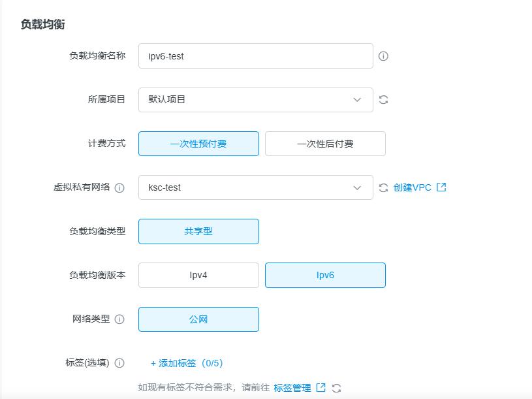The height and width of the screenshot is (399, 532).
Task: Choose Ipv6 load balancer version
Action: pyautogui.click(x=325, y=275)
